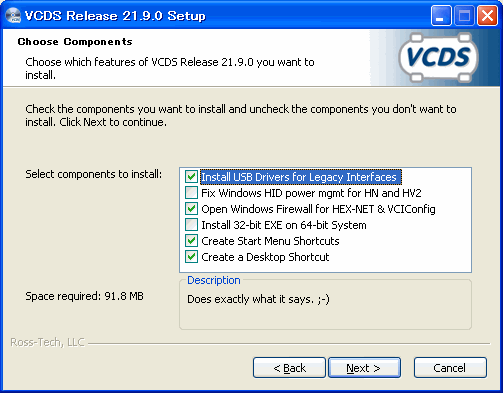
Task: Select Fix Windows HID power mgmt label
Action: tap(311, 193)
